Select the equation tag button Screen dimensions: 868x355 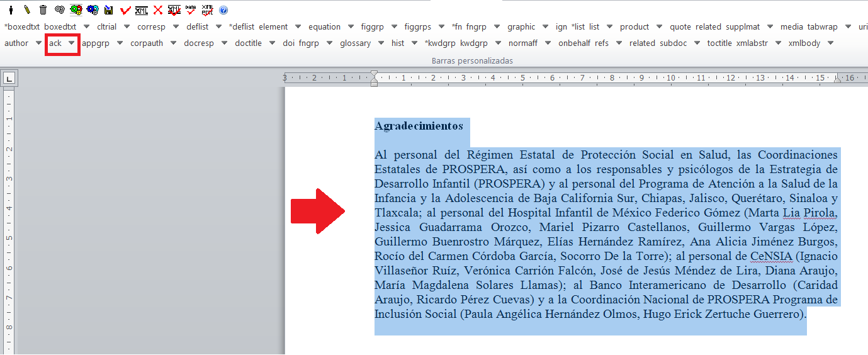pyautogui.click(x=324, y=27)
